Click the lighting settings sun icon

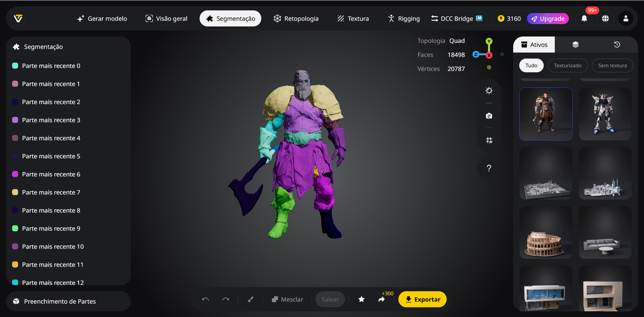[489, 91]
